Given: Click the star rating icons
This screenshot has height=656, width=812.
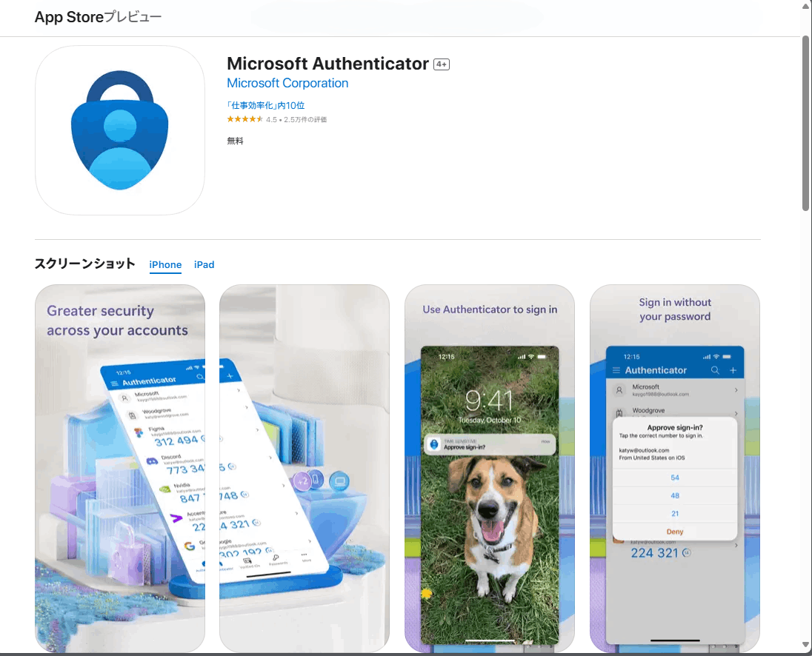Looking at the screenshot, I should 245,119.
